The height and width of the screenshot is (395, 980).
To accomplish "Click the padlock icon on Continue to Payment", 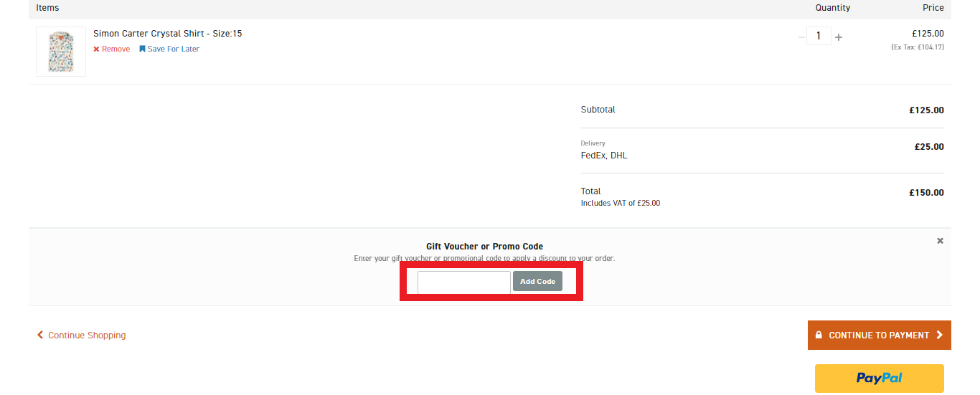I will click(x=819, y=335).
